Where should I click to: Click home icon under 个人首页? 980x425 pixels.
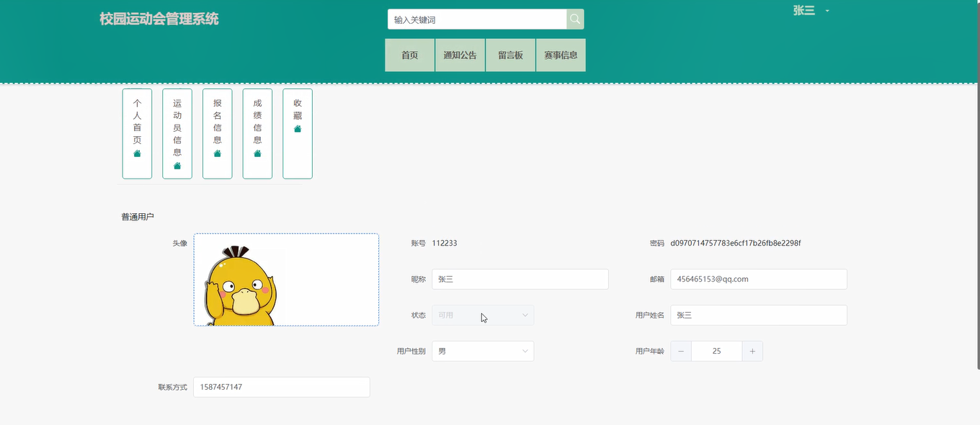137,153
